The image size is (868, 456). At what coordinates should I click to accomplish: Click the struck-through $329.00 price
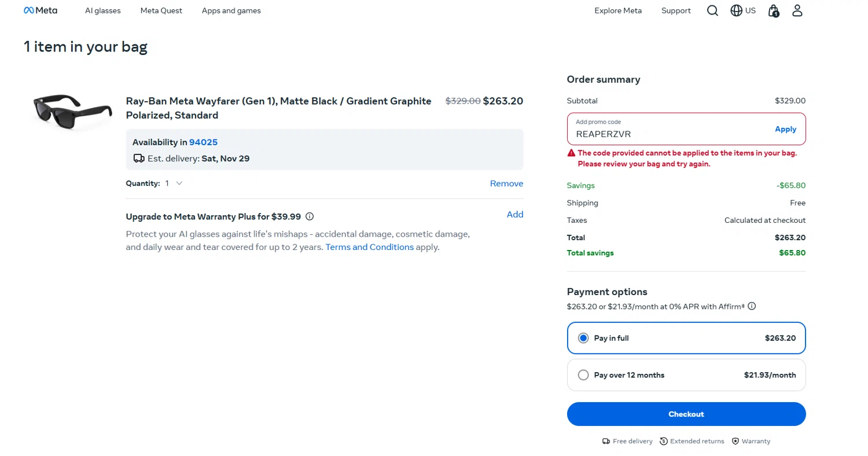pos(463,101)
